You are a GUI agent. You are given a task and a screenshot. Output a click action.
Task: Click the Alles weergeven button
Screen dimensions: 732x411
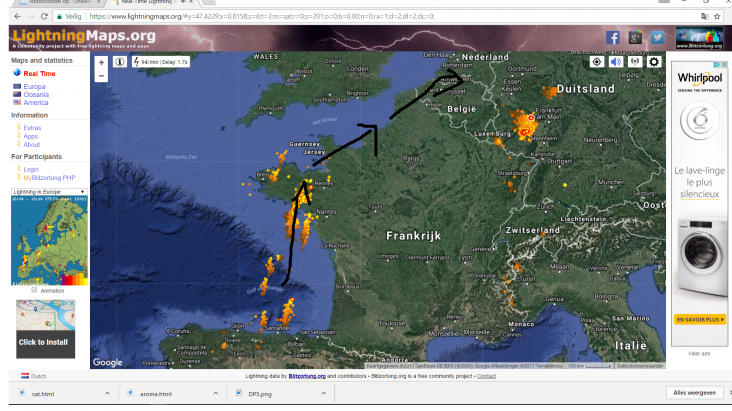694,394
